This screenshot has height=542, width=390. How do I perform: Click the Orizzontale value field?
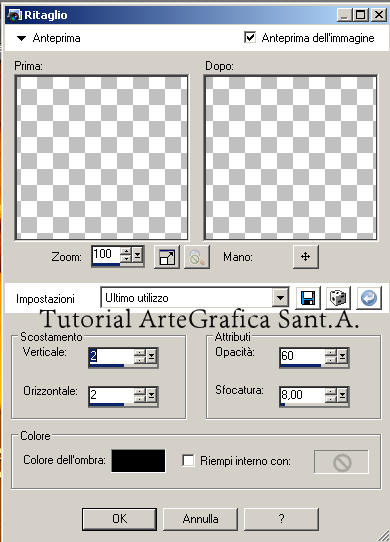[x=111, y=394]
